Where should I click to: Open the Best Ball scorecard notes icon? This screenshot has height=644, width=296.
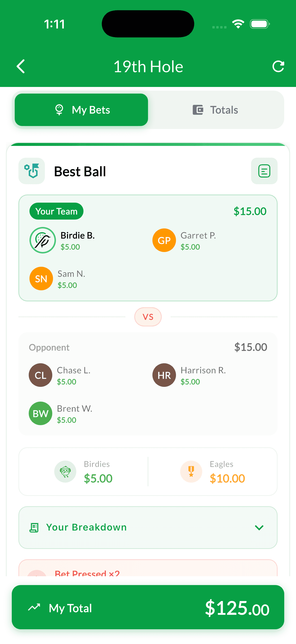click(x=264, y=171)
